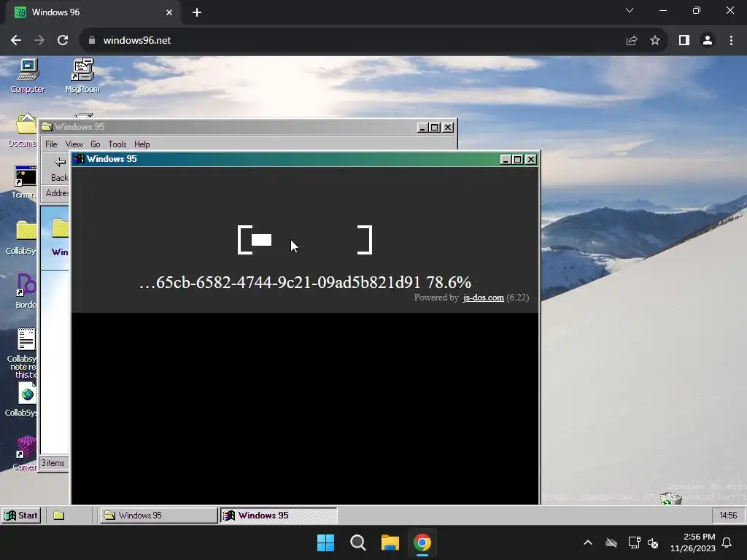The height and width of the screenshot is (560, 747).
Task: Open the MsgRoom desktop icon
Action: pyautogui.click(x=82, y=75)
